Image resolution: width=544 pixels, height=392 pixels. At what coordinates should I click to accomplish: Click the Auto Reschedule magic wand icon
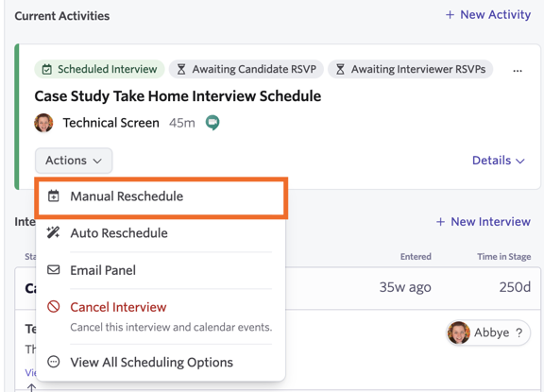point(54,232)
